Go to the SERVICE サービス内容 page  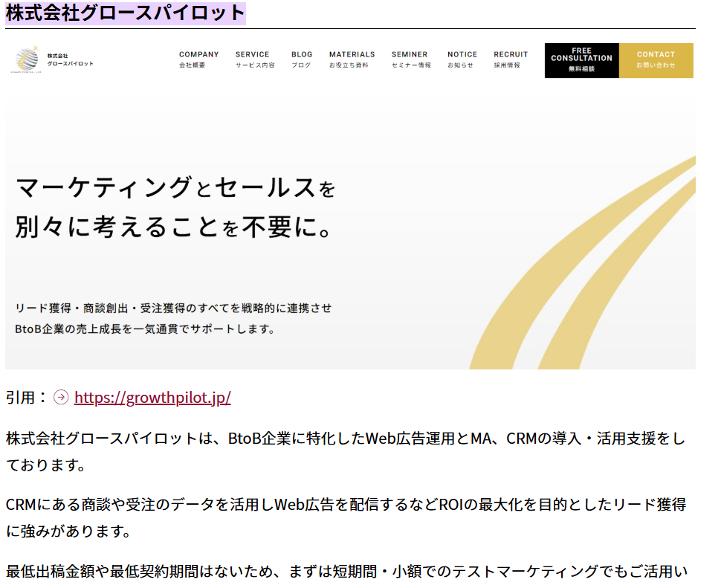pyautogui.click(x=254, y=59)
